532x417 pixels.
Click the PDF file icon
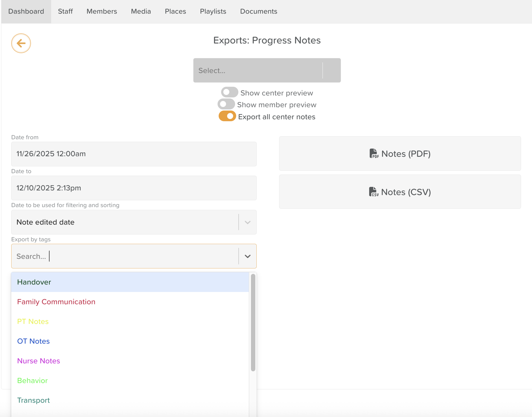click(374, 154)
